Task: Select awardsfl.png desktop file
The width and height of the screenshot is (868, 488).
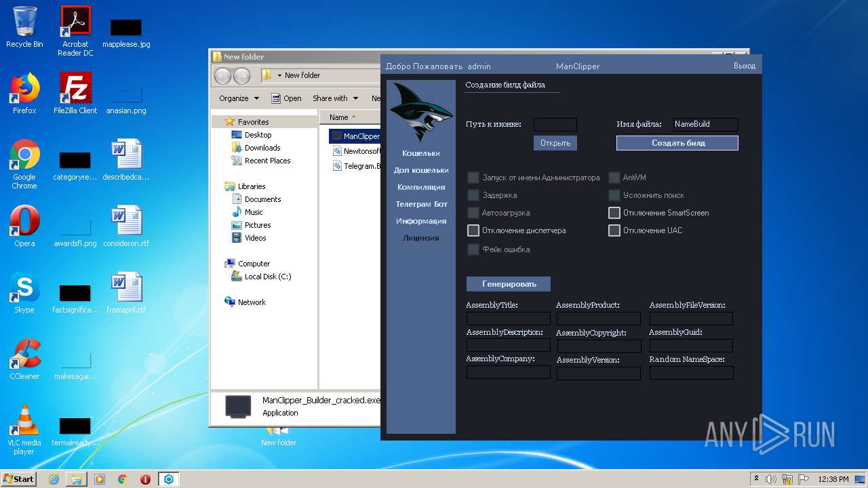Action: [x=75, y=232]
